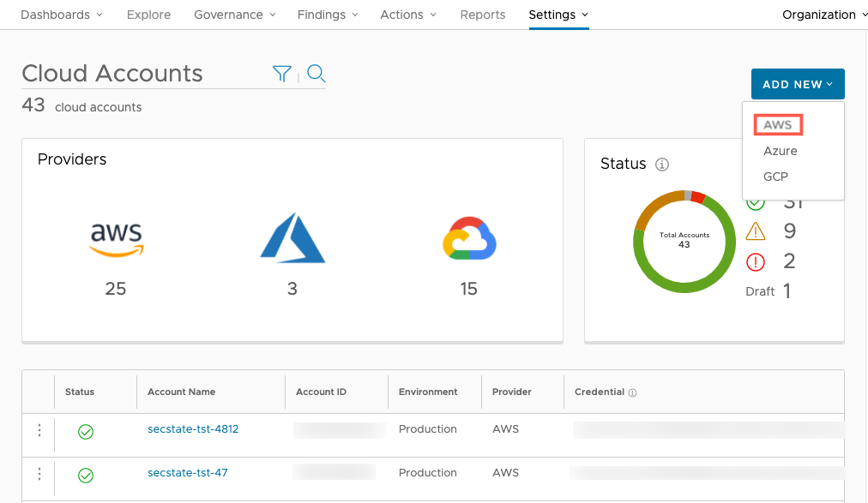This screenshot has width=868, height=503.
Task: Click the filter icon beside Cloud Accounts
Action: 282,74
